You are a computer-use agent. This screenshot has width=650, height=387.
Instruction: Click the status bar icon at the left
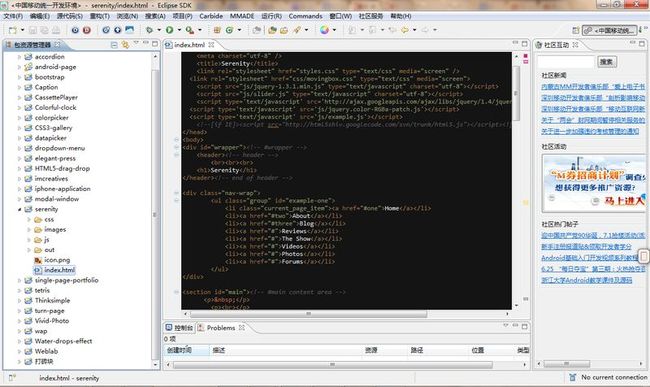[12, 377]
